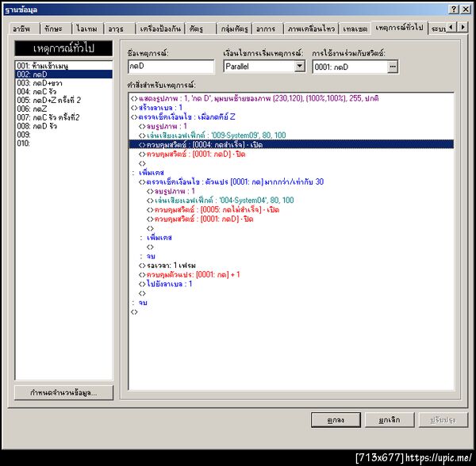Open switch picker with the ellipsis button

tap(393, 67)
